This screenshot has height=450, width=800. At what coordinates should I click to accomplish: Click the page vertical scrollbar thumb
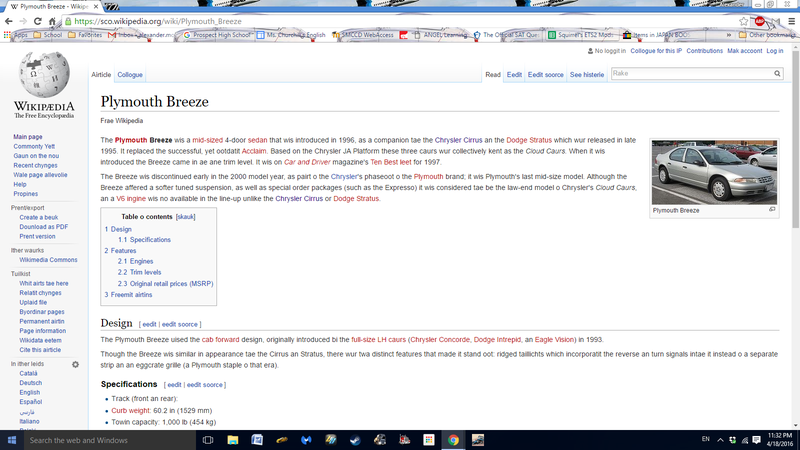point(795,138)
